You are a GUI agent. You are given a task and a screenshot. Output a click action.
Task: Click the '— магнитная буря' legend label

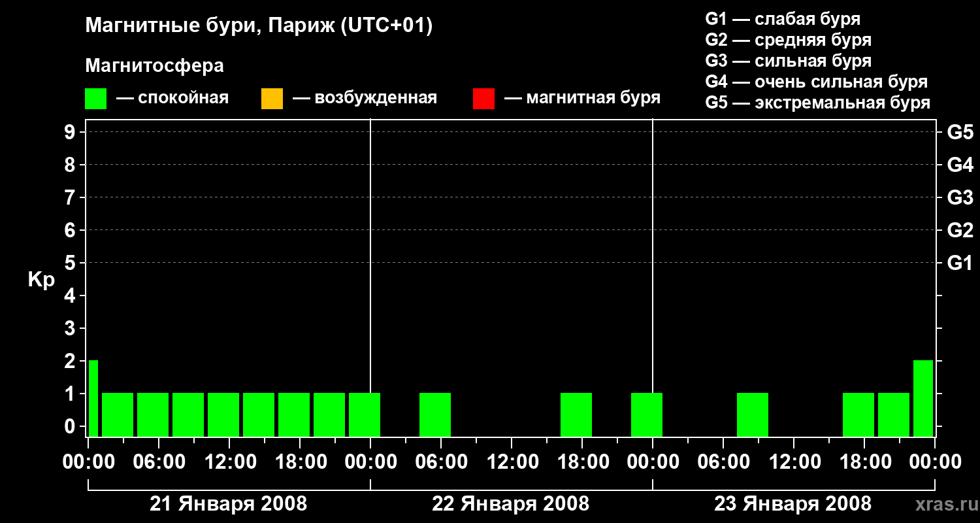click(583, 98)
